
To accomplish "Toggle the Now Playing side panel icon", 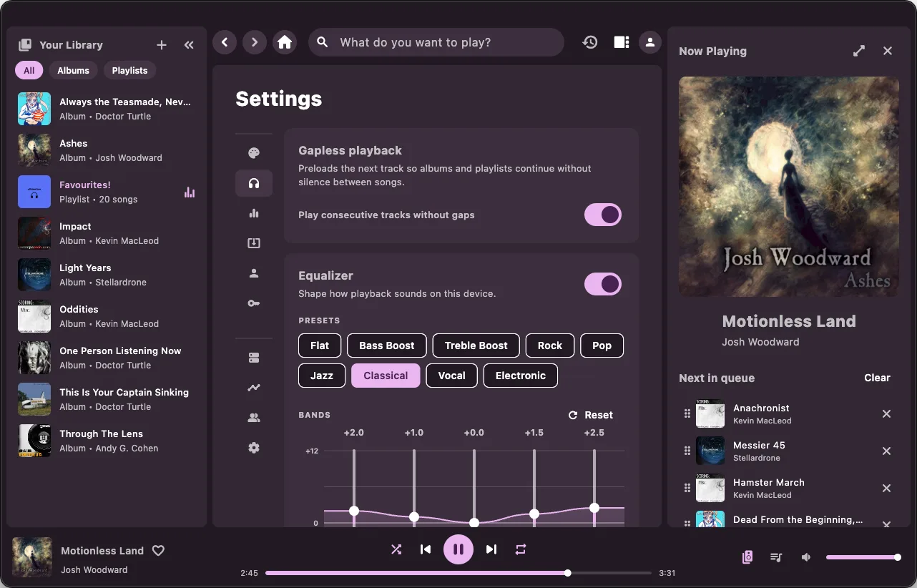I will pyautogui.click(x=622, y=42).
